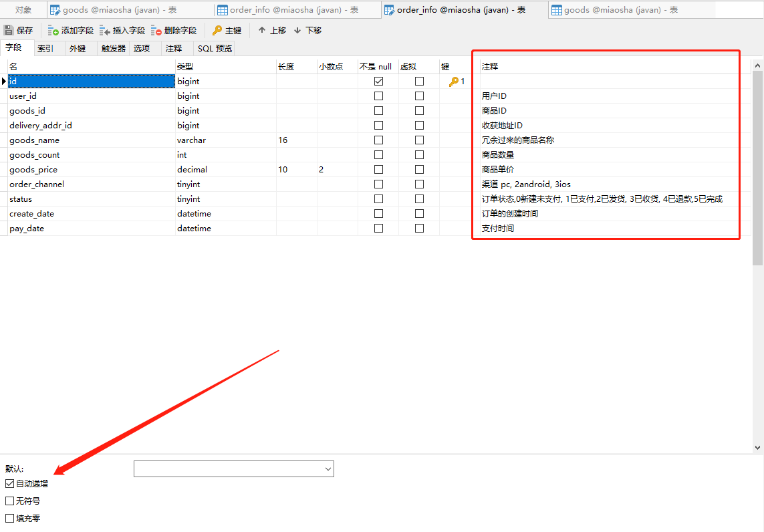764x532 pixels.
Task: Select the create_date field name cell
Action: point(91,213)
